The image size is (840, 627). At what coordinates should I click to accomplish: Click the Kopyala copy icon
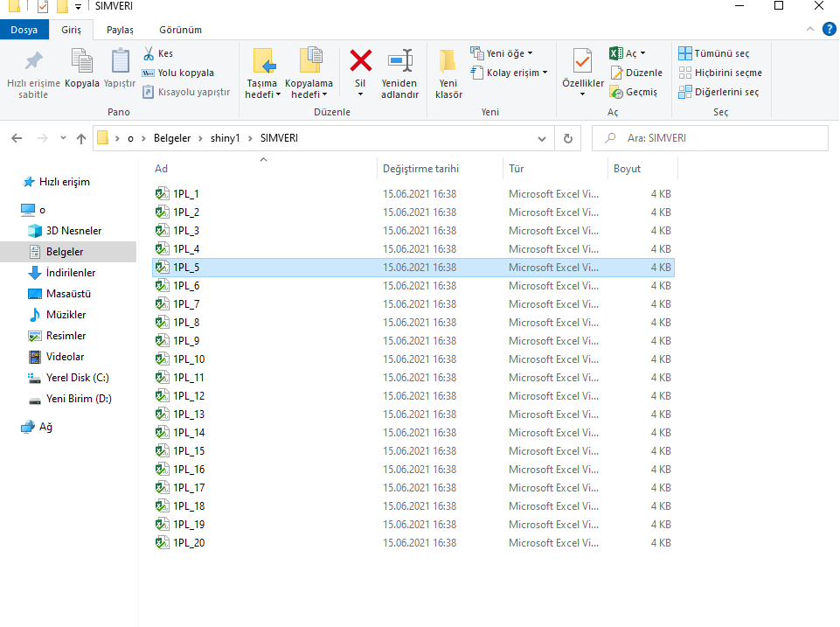[x=82, y=60]
